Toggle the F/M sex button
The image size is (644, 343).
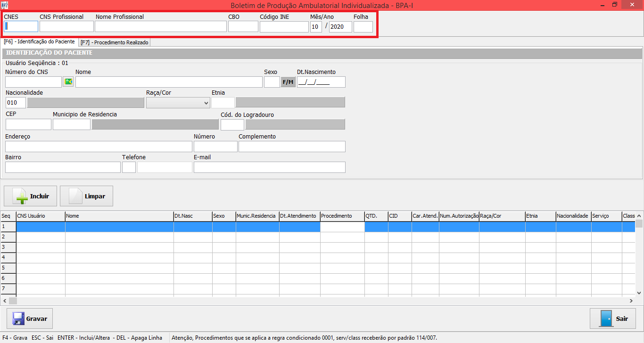coord(288,82)
